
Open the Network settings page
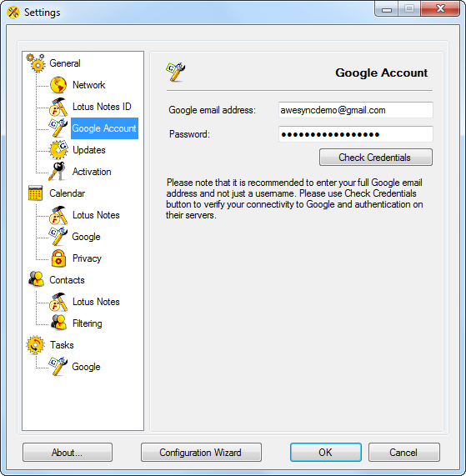coord(88,85)
